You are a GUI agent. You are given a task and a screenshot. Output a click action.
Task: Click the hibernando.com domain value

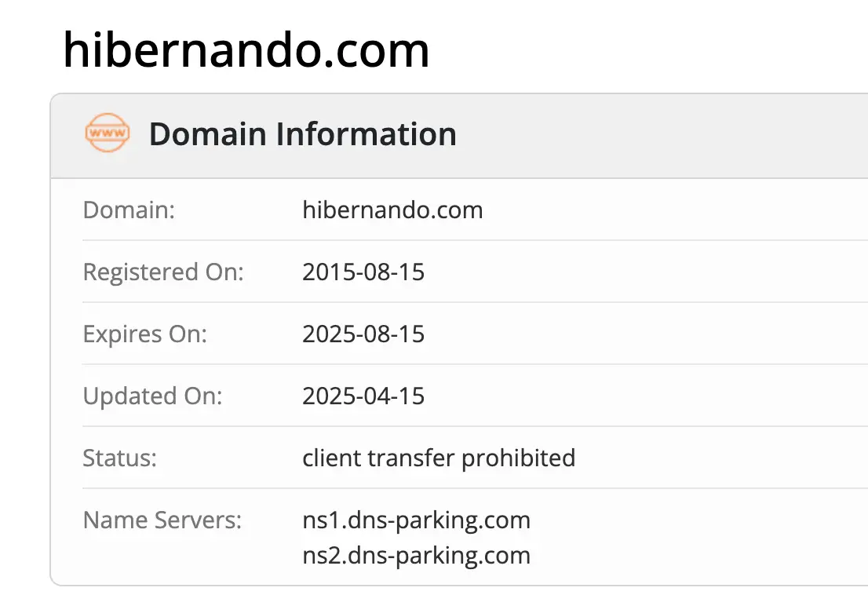coord(392,210)
